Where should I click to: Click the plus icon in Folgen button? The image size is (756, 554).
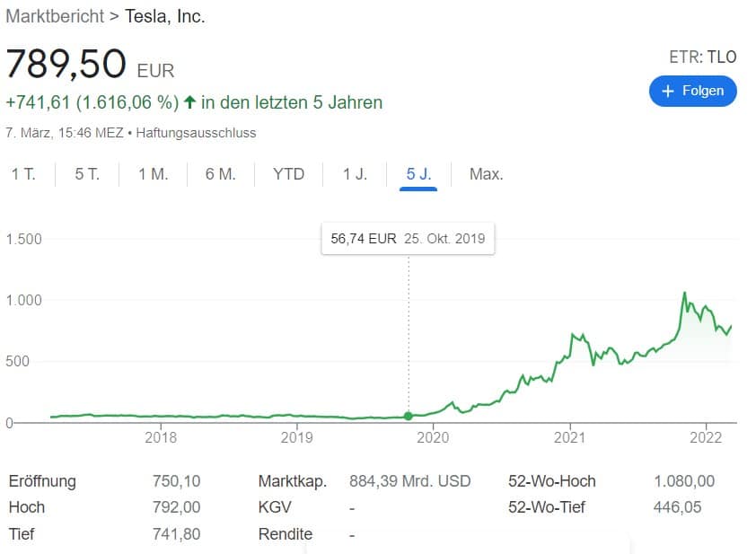coord(668,91)
